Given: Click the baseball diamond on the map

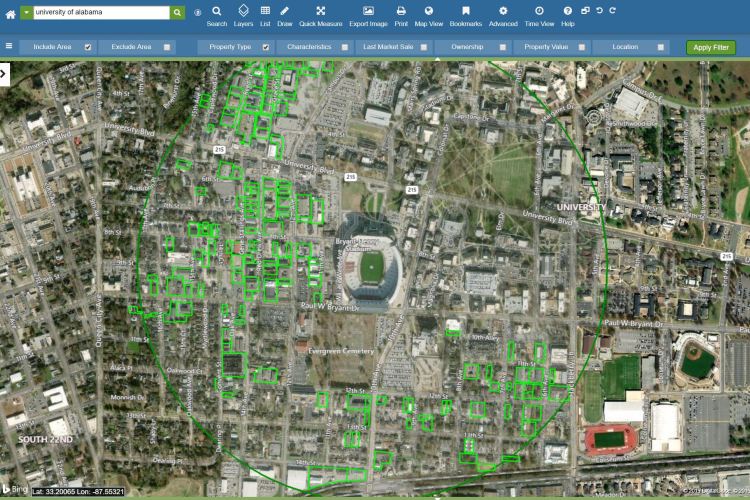Looking at the screenshot, I should (695, 360).
